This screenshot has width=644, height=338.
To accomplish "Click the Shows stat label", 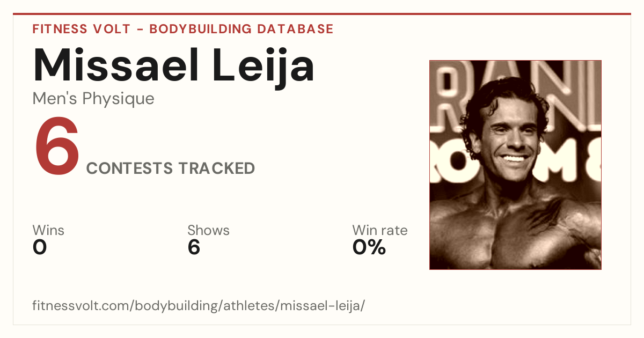I will point(208,230).
